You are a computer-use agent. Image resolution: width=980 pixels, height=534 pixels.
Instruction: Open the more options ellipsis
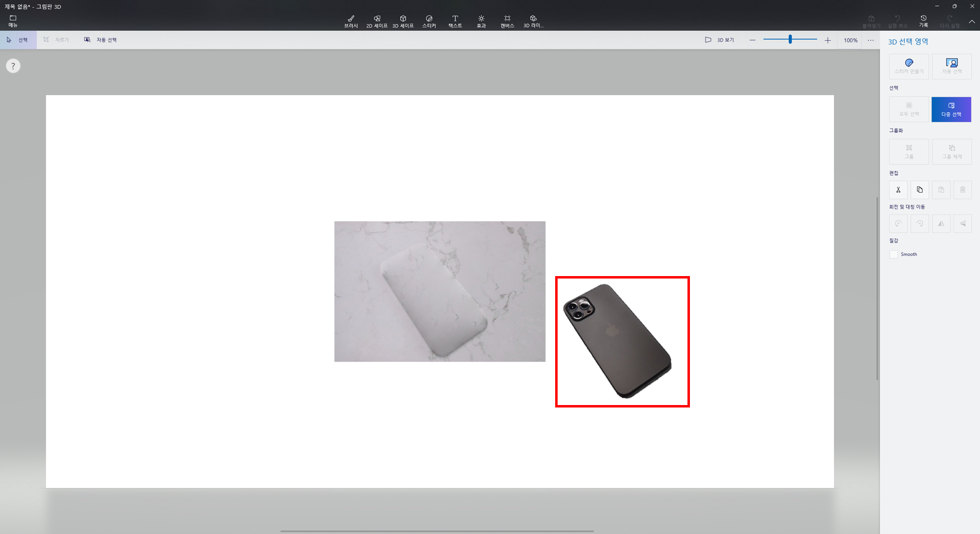pyautogui.click(x=870, y=40)
